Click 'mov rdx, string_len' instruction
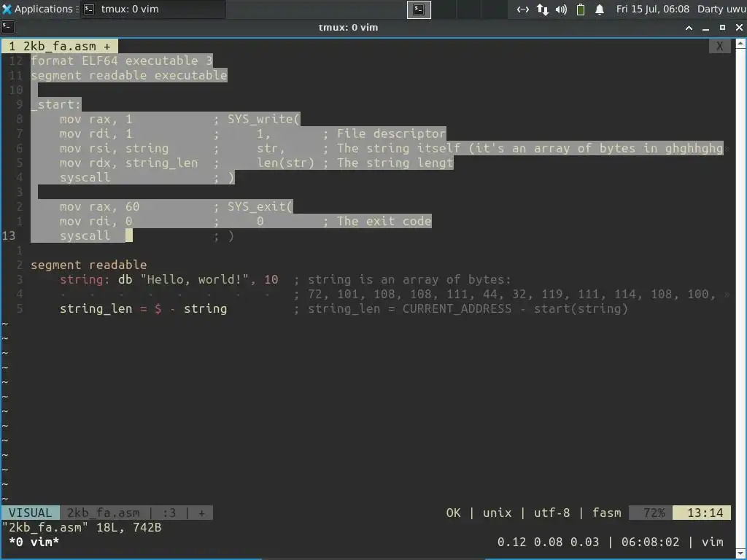 [x=128, y=163]
